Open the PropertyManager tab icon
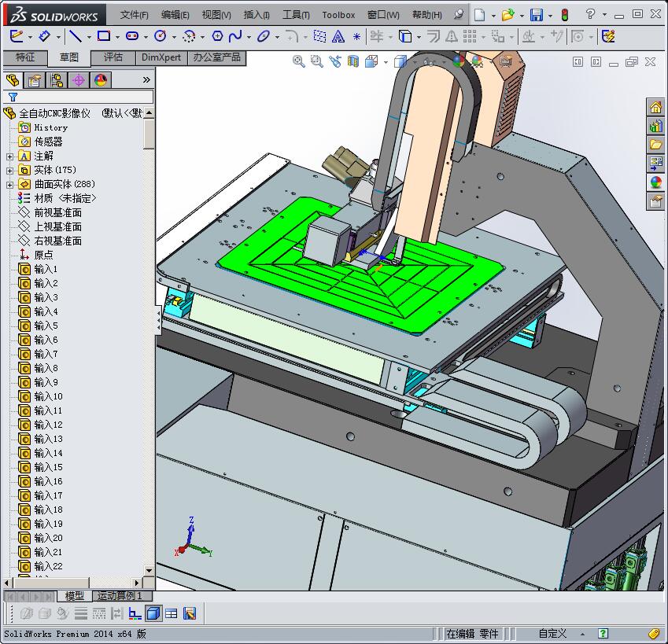Image resolution: width=668 pixels, height=644 pixels. click(35, 80)
